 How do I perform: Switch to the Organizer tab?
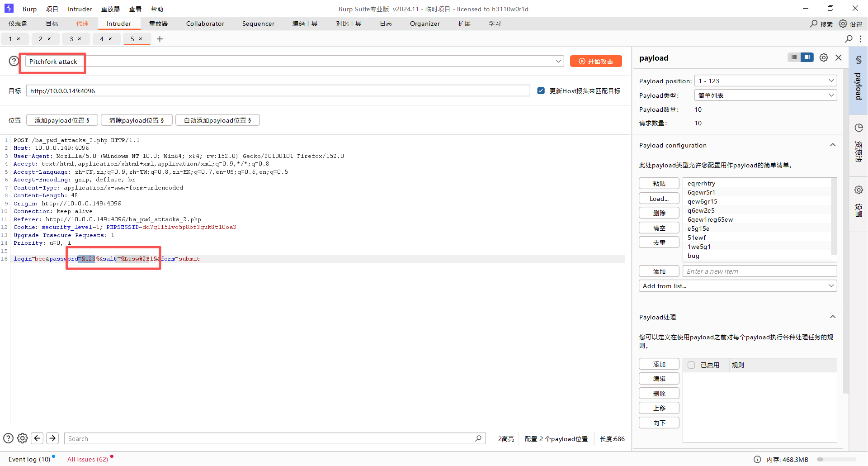pos(425,24)
